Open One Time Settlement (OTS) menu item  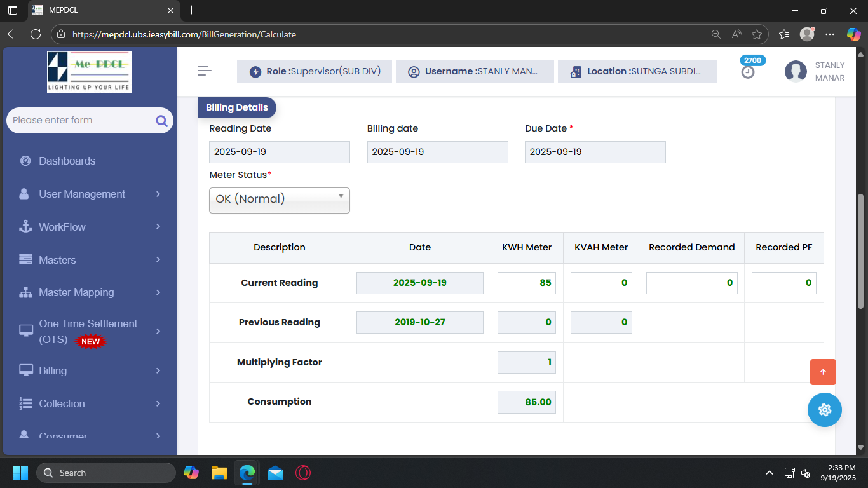pyautogui.click(x=88, y=331)
